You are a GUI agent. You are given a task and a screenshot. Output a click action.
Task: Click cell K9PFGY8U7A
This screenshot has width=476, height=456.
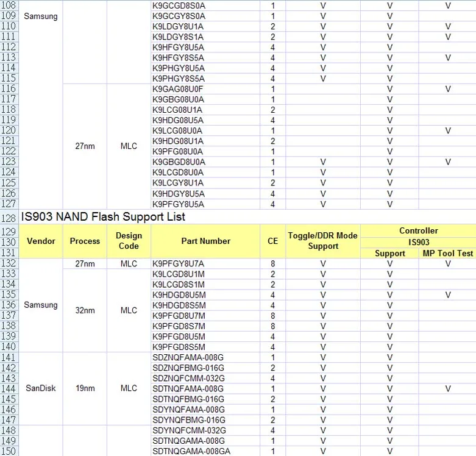point(205,263)
